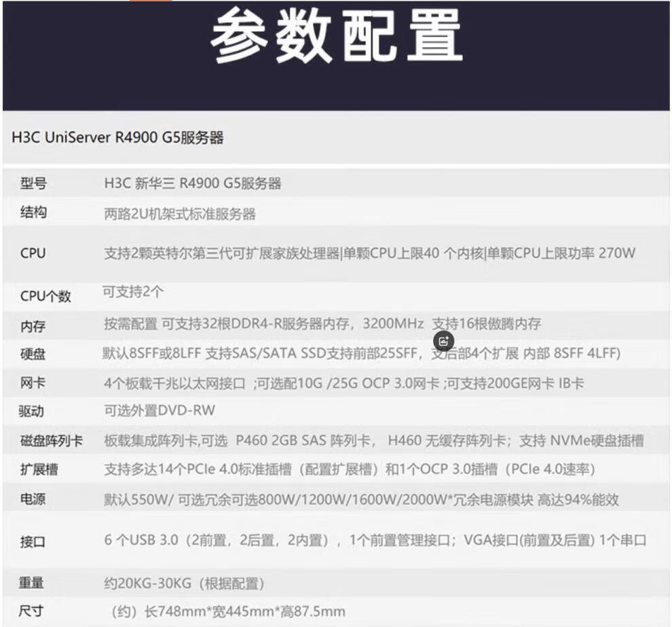Click the 尺寸 row label
672x627 pixels.
coord(32,611)
